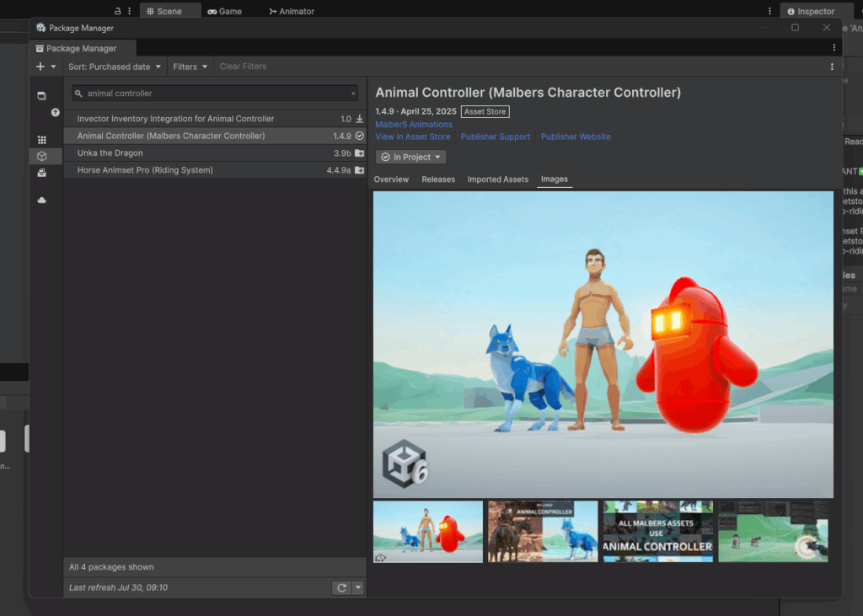The image size is (863, 616).
Task: Select Animal Controller (Malbers Character Controller) row
Action: pos(215,136)
